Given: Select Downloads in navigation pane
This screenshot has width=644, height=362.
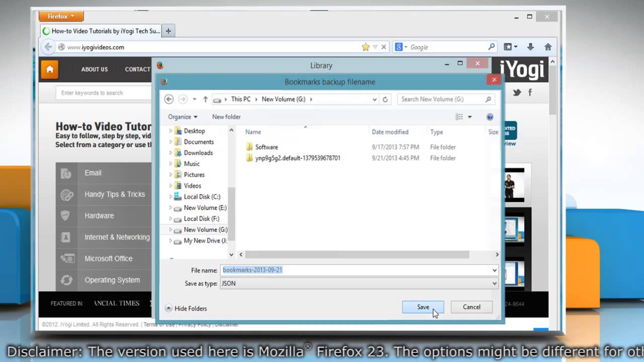Looking at the screenshot, I should tap(198, 153).
